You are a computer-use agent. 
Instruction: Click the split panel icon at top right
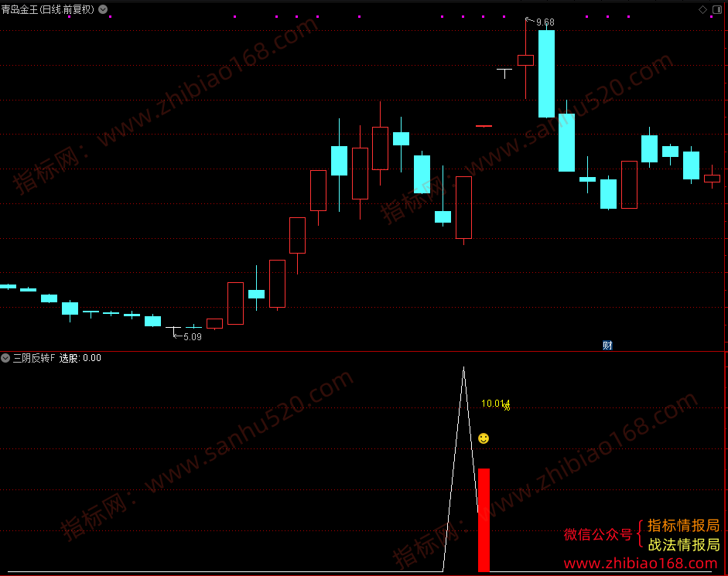(x=717, y=9)
